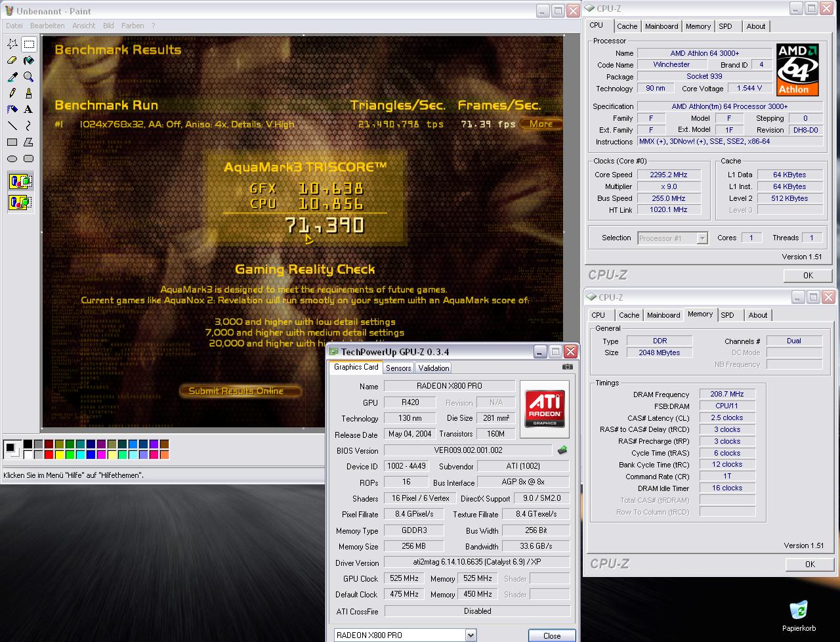Click the More button next to fps
The height and width of the screenshot is (642, 840).
click(541, 123)
